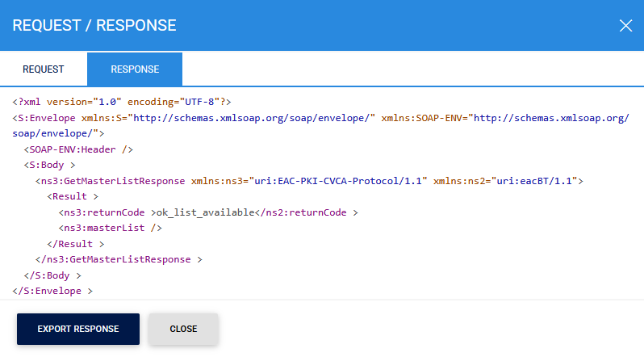644x357 pixels.
Task: Click the closing /Result tag
Action: coord(76,244)
